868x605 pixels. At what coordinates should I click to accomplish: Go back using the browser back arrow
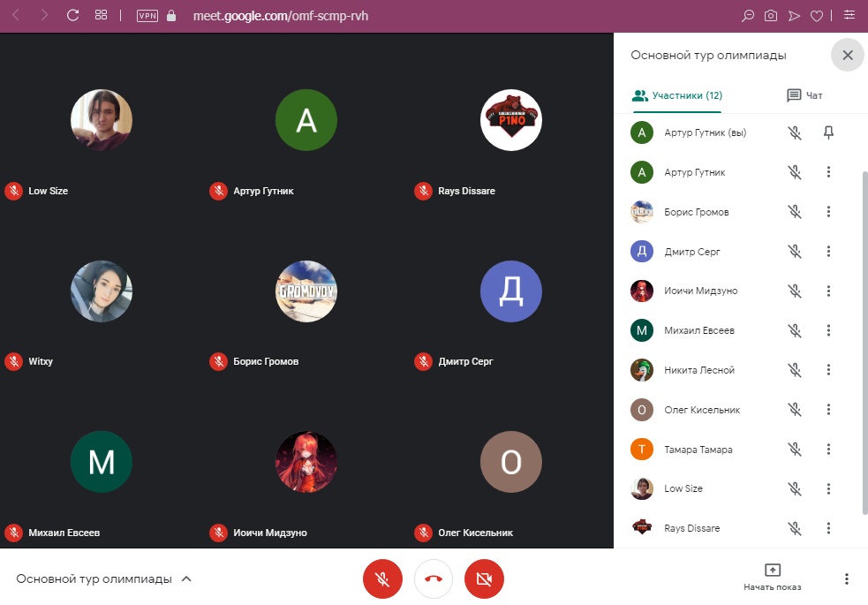point(16,16)
